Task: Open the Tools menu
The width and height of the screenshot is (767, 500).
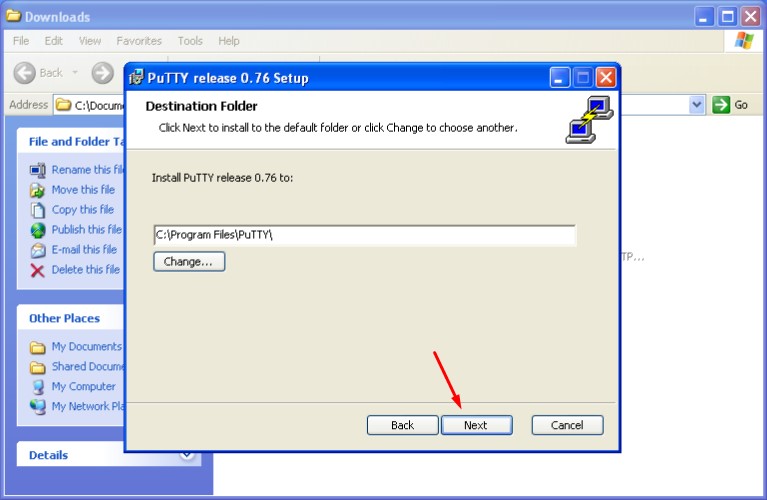Action: coord(190,41)
